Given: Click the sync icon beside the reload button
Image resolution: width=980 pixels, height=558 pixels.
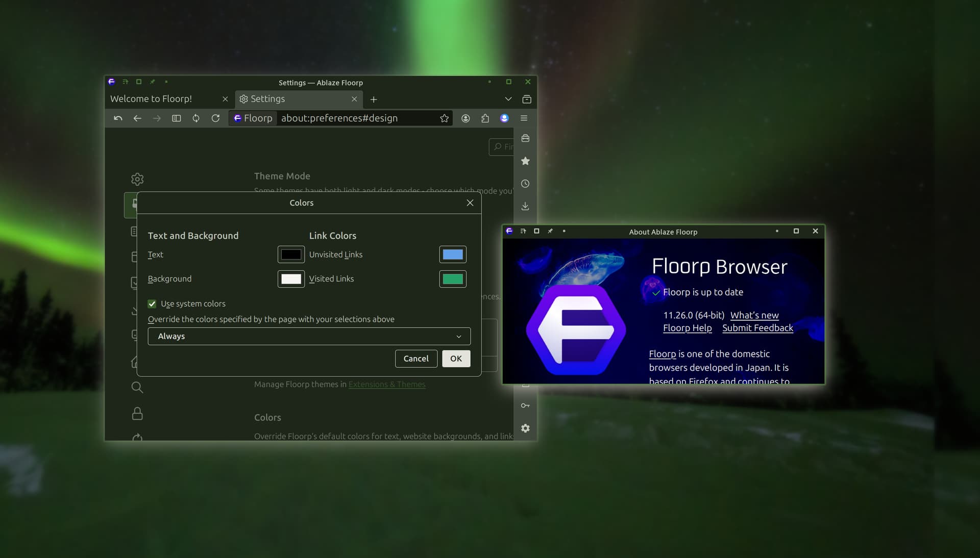Looking at the screenshot, I should [196, 118].
